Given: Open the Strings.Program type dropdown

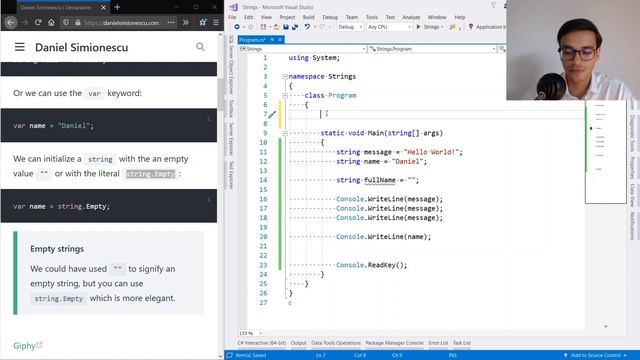Looking at the screenshot, I should [432, 49].
